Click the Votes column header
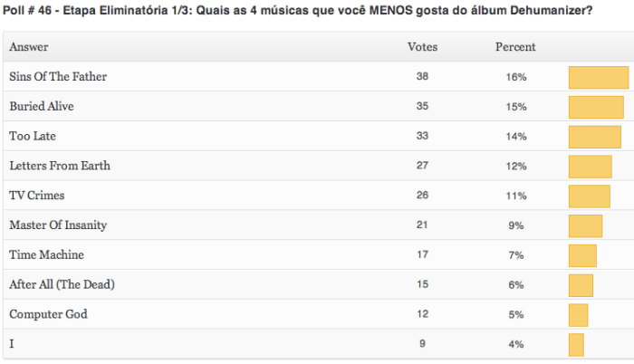This screenshot has height=364, width=634. [x=422, y=47]
